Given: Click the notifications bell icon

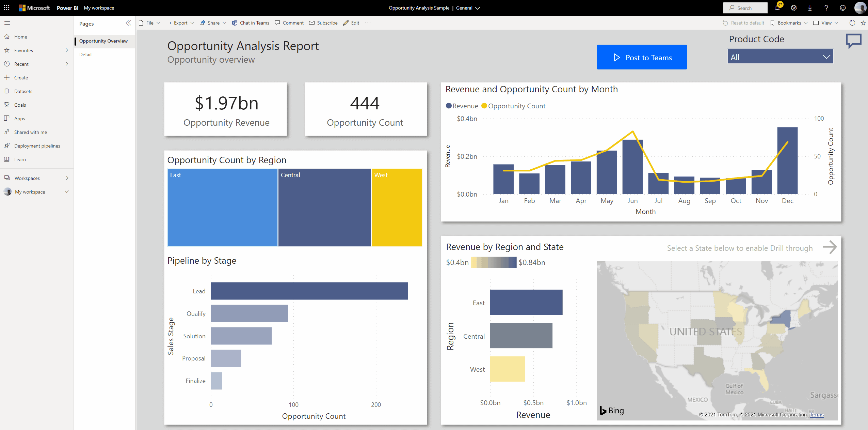Looking at the screenshot, I should tap(777, 8).
